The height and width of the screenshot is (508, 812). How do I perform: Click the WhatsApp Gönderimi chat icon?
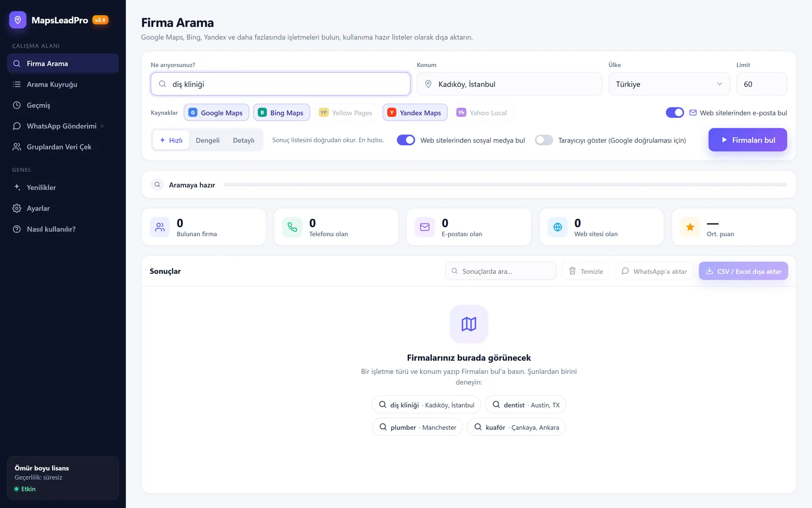pyautogui.click(x=17, y=126)
